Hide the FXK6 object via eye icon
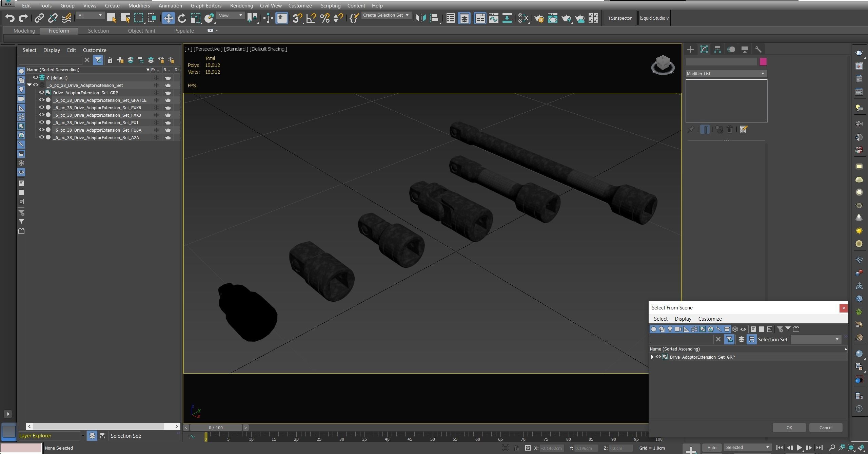Viewport: 868px width, 454px height. click(41, 108)
